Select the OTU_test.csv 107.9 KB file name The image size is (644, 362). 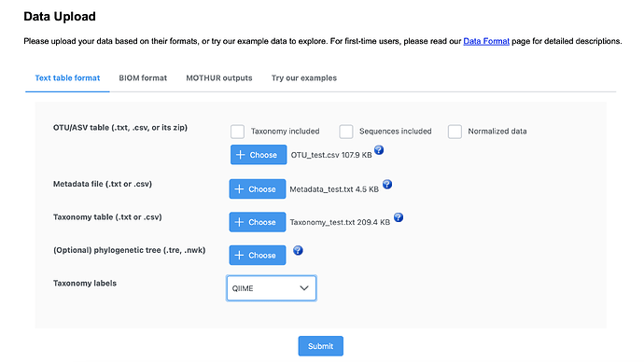[x=331, y=155]
